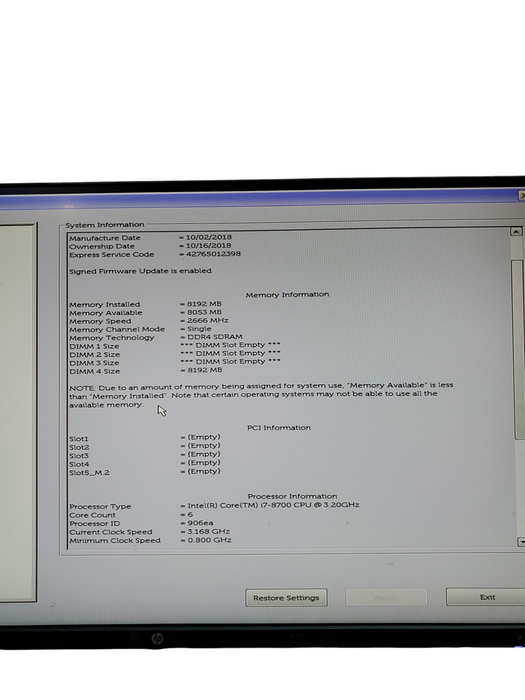525x700 pixels.
Task: Select DIMM 4 Size value 8192 MB
Action: point(204,370)
